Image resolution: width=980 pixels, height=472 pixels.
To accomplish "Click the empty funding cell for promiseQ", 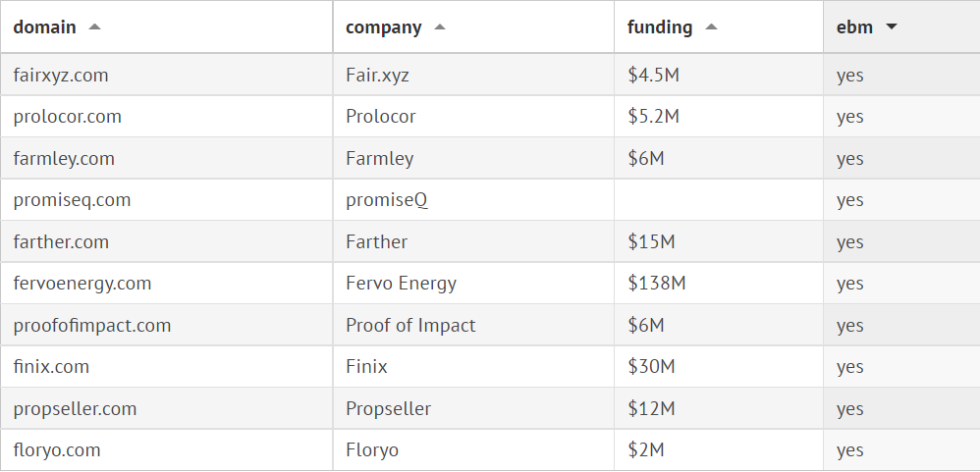I will tap(719, 200).
